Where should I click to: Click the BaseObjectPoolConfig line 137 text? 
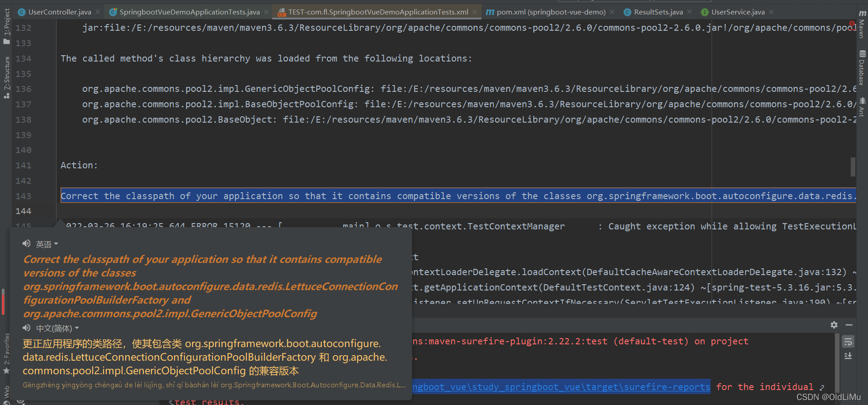[x=469, y=105]
